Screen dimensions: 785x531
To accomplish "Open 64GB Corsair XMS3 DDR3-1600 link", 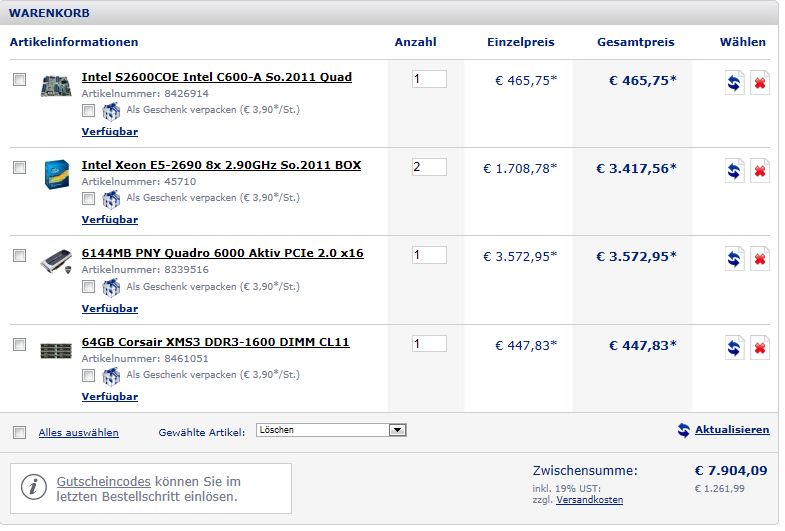I will [x=215, y=342].
